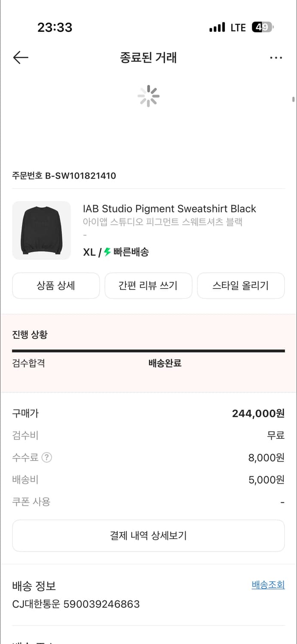Tap the black sweatshirt product thumbnail
The width and height of the screenshot is (297, 644).
tap(41, 230)
